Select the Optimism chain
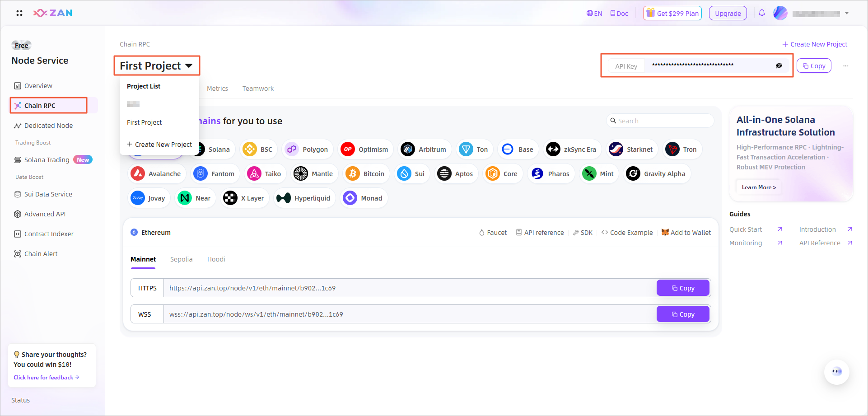 pyautogui.click(x=365, y=150)
